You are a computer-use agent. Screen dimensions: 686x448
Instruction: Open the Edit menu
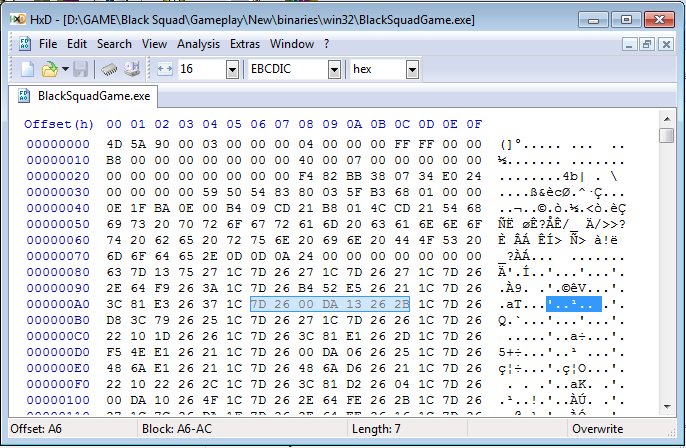coord(77,44)
